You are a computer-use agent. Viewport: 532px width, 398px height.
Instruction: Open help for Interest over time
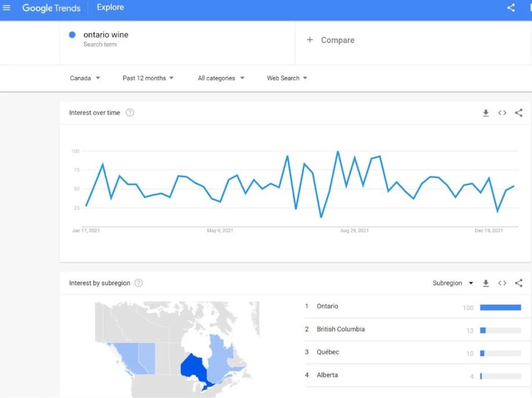[130, 113]
